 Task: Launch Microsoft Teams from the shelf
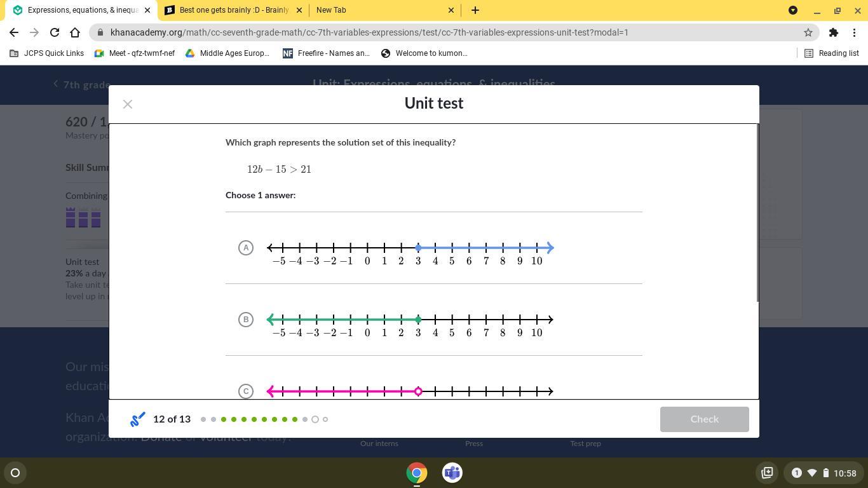(452, 473)
